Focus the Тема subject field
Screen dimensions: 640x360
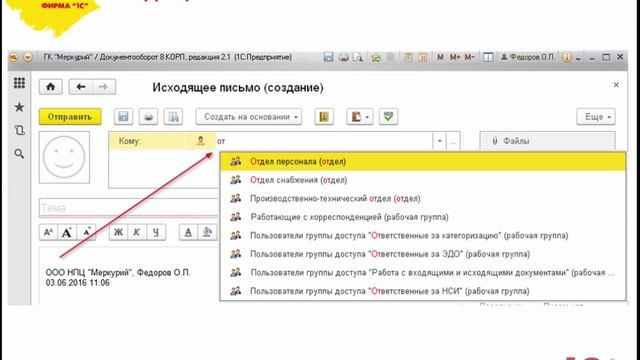point(130,208)
